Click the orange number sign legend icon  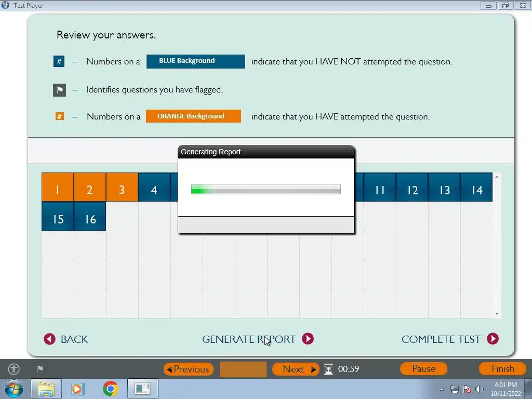[x=60, y=116]
